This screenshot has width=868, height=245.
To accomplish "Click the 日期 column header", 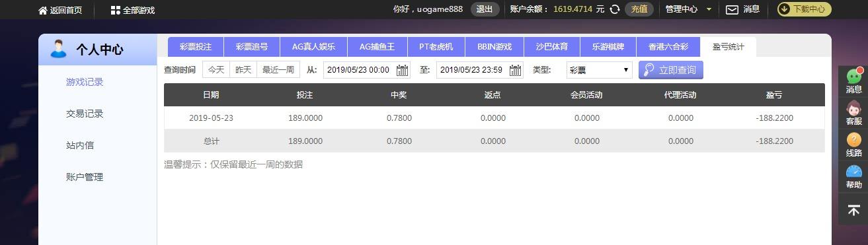I will pos(211,95).
